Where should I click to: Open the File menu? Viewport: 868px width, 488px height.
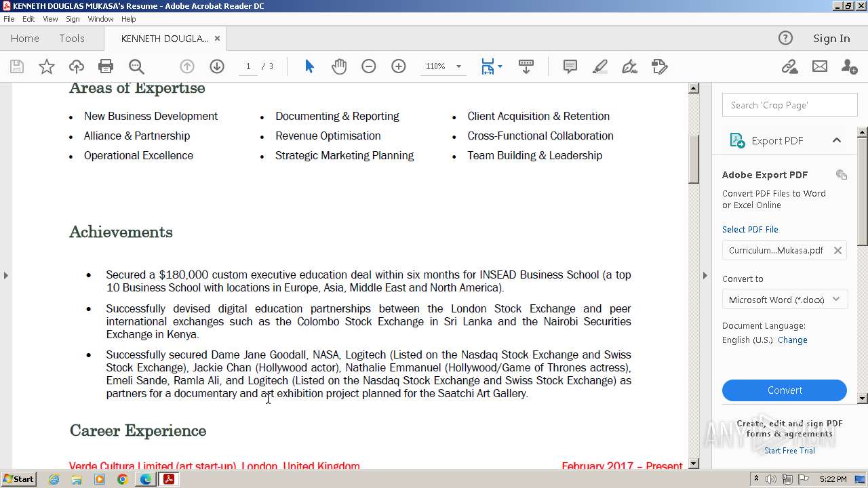pyautogui.click(x=9, y=19)
